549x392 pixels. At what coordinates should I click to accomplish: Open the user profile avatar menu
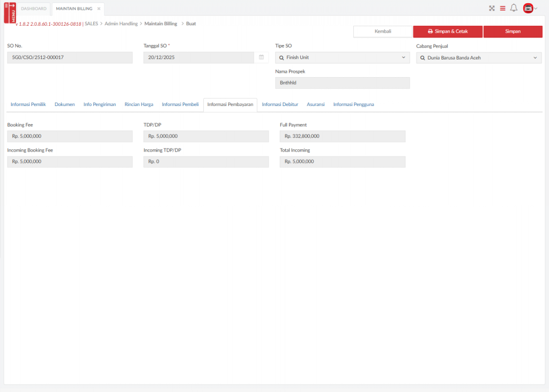[529, 8]
